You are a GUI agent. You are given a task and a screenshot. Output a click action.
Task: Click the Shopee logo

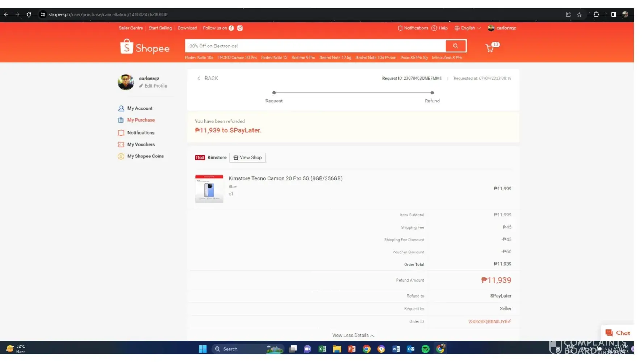[145, 48]
